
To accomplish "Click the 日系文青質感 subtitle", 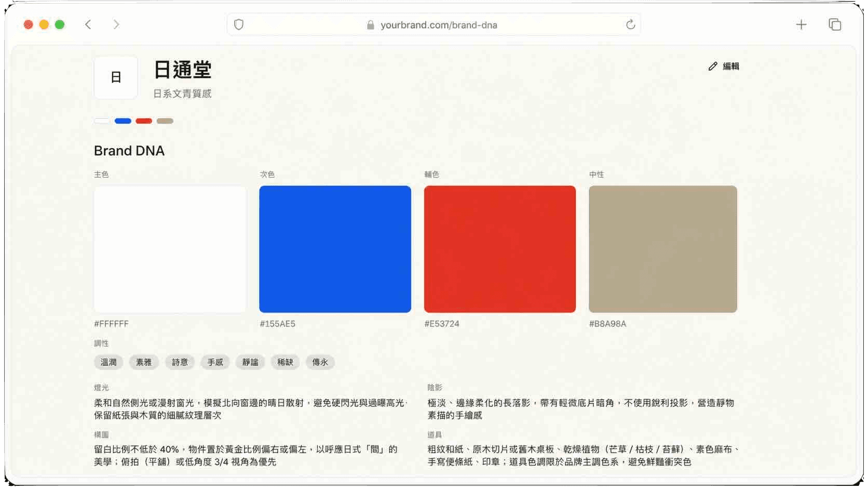I will point(182,94).
